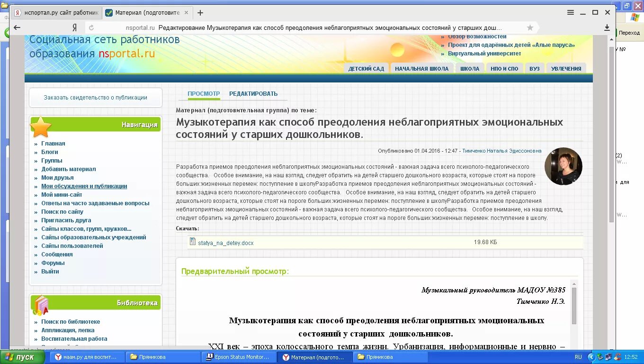Click the Навигация star icon
This screenshot has width=644, height=364.
41,127
